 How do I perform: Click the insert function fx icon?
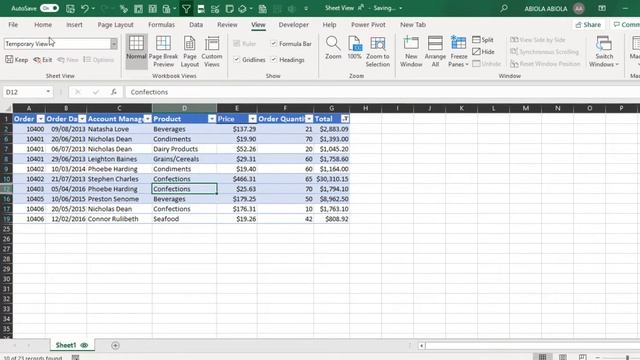point(113,92)
